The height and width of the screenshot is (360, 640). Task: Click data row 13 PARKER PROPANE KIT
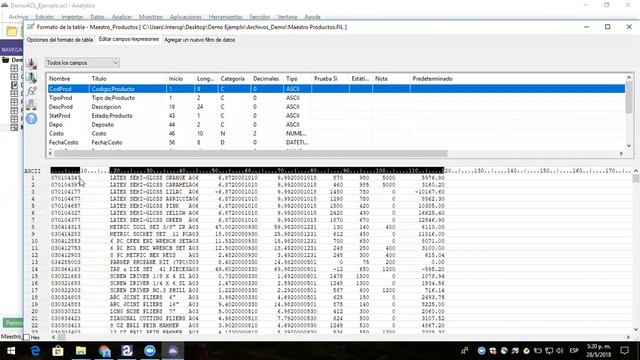247,262
